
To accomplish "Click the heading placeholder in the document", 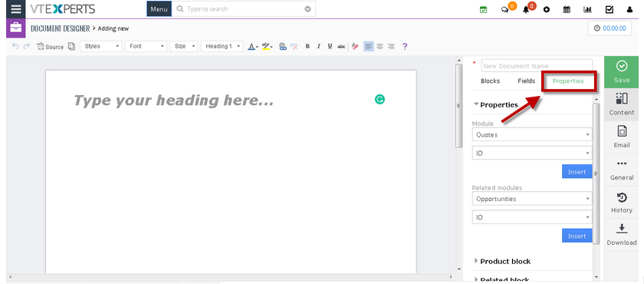I will (173, 101).
